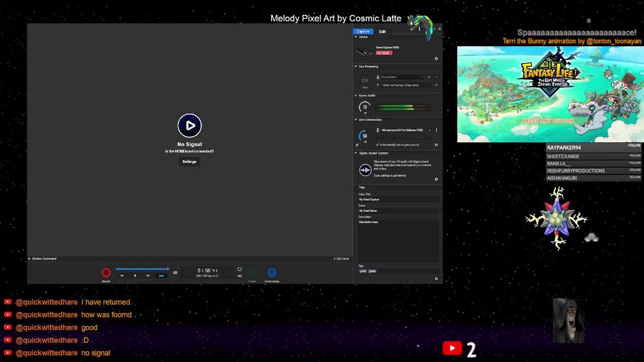Collapse the Live Commentary section

pyautogui.click(x=356, y=120)
